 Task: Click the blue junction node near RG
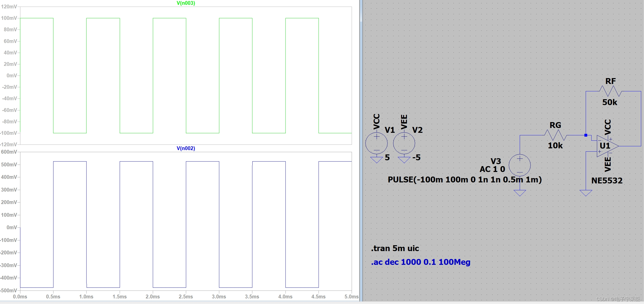tap(586, 135)
